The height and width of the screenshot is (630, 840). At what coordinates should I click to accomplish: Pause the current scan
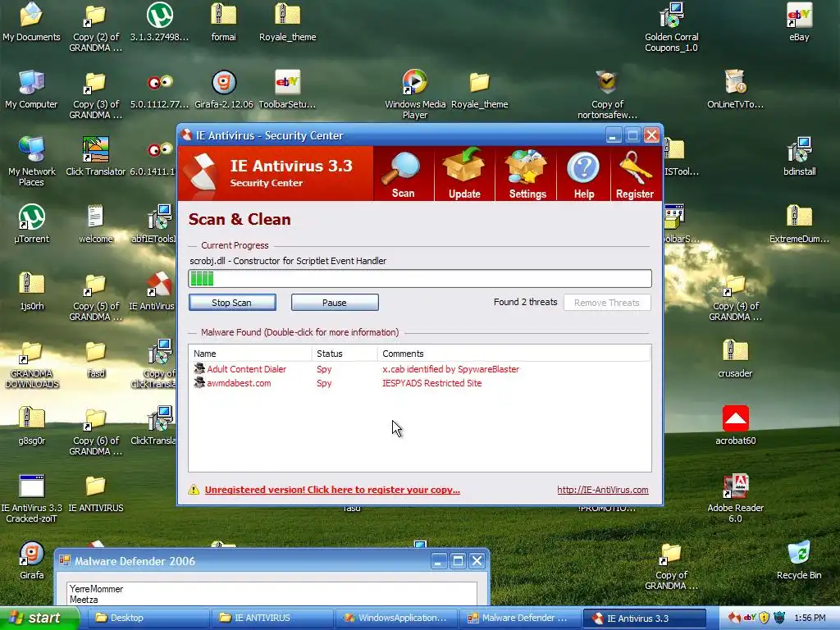335,302
